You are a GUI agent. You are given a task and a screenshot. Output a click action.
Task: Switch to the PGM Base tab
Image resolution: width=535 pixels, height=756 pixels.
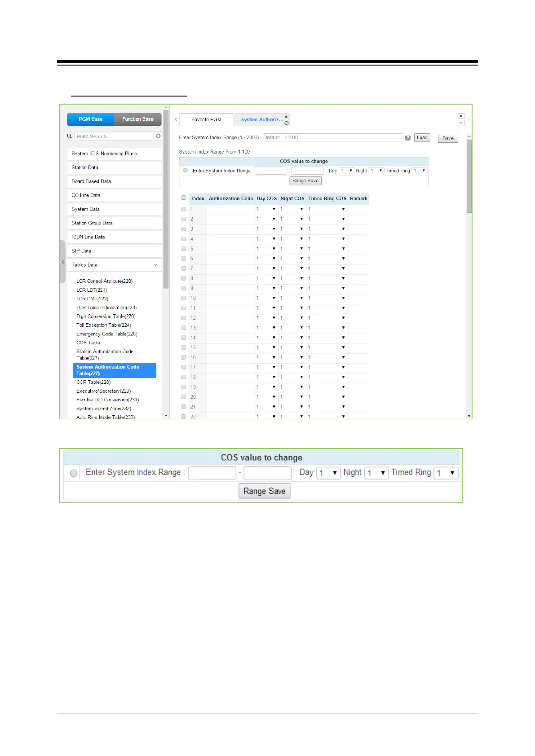click(91, 119)
